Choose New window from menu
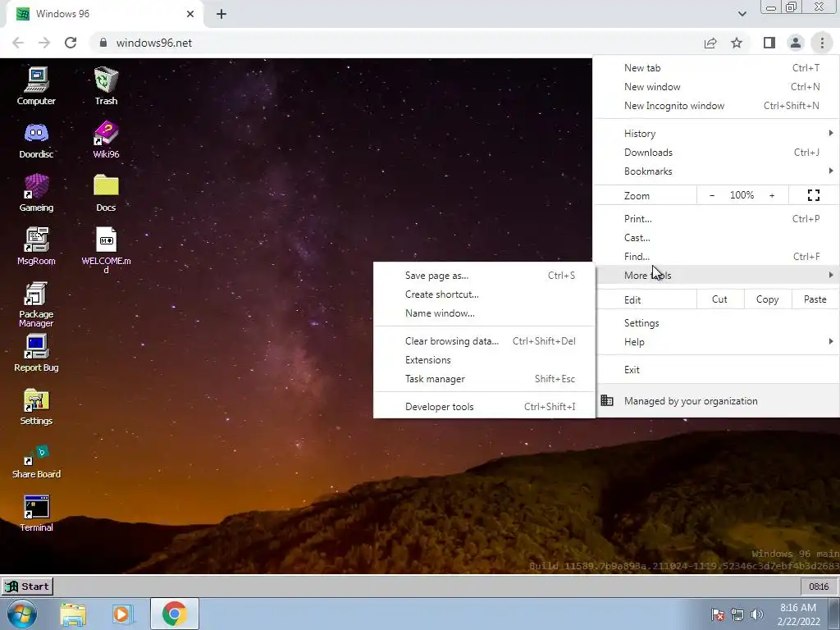 [715, 87]
